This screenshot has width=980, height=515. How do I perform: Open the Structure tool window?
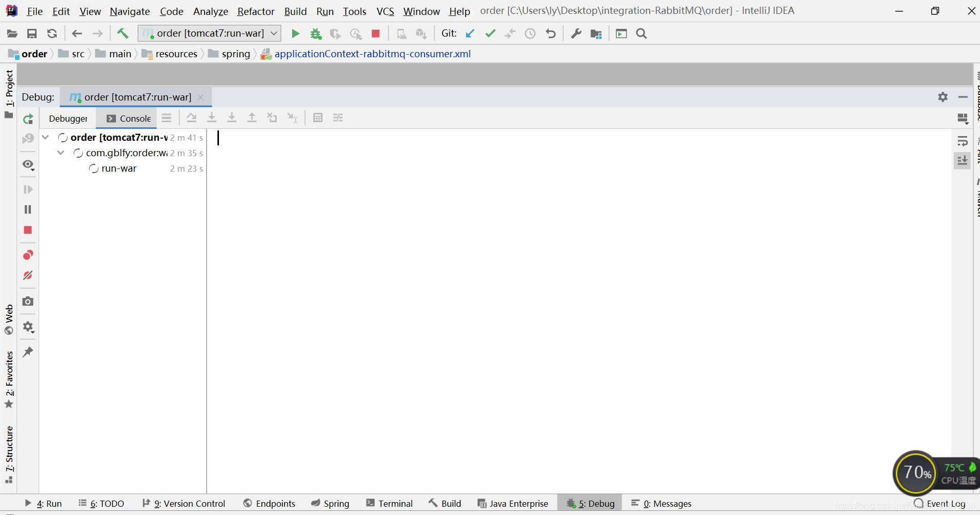[9, 455]
